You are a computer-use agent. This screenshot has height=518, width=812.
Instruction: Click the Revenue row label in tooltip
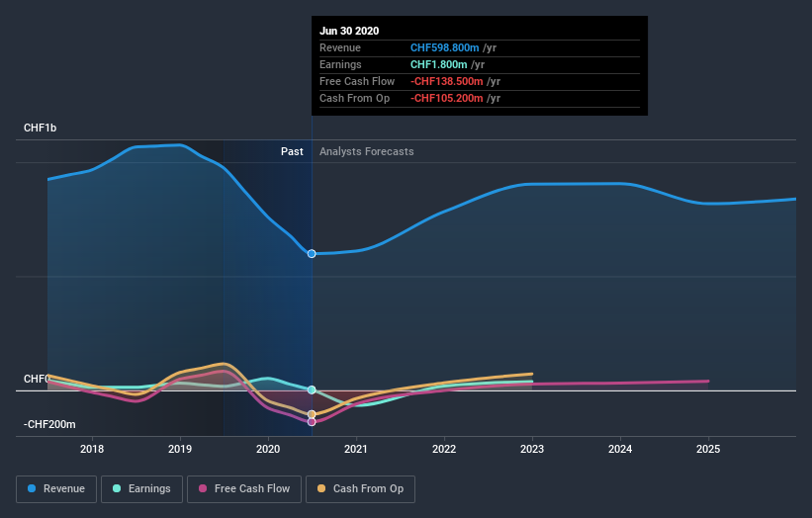[340, 47]
